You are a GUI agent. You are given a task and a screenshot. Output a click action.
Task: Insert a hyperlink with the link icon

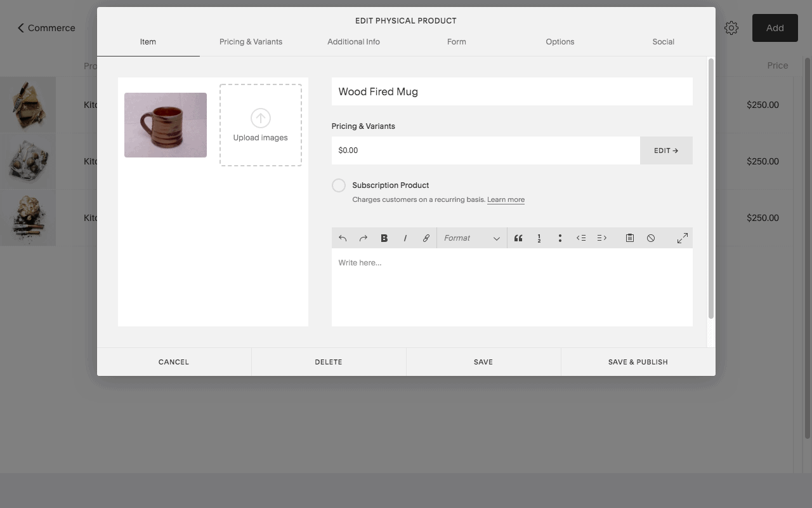tap(426, 238)
